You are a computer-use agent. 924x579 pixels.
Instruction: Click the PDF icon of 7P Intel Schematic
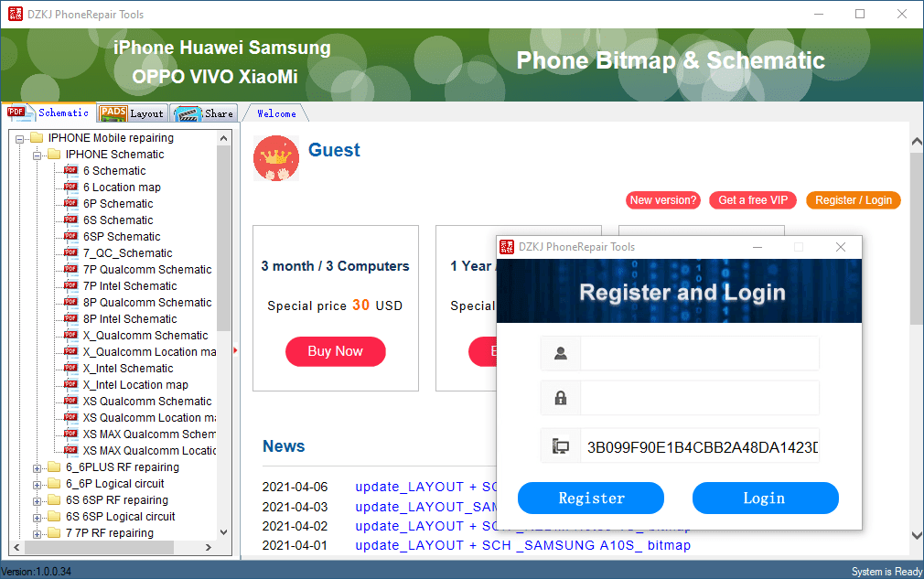pyautogui.click(x=70, y=285)
